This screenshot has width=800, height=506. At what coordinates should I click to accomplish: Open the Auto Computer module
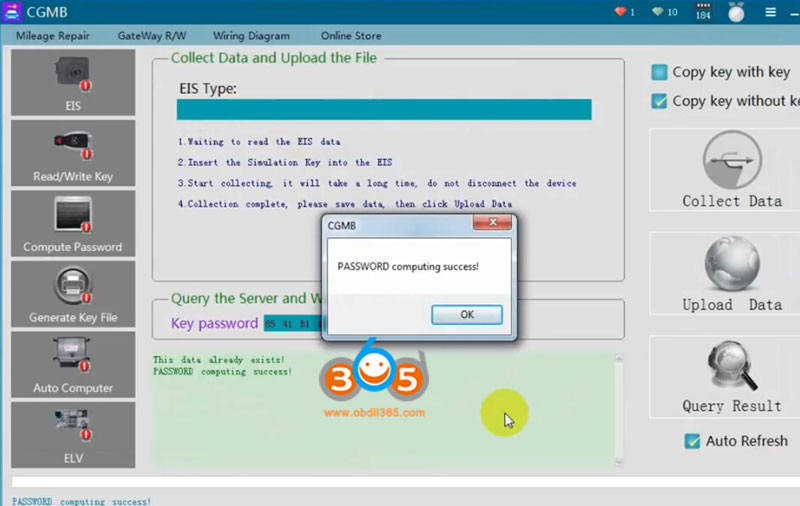73,364
